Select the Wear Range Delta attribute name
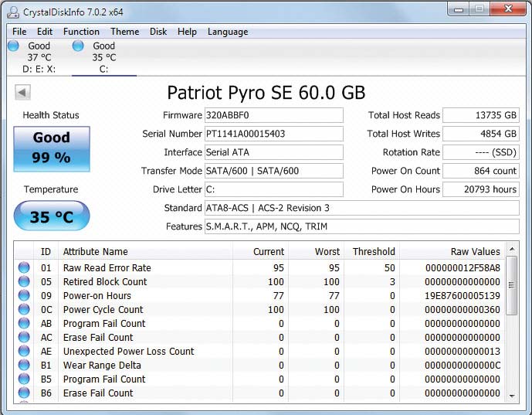The image size is (532, 415). [102, 366]
